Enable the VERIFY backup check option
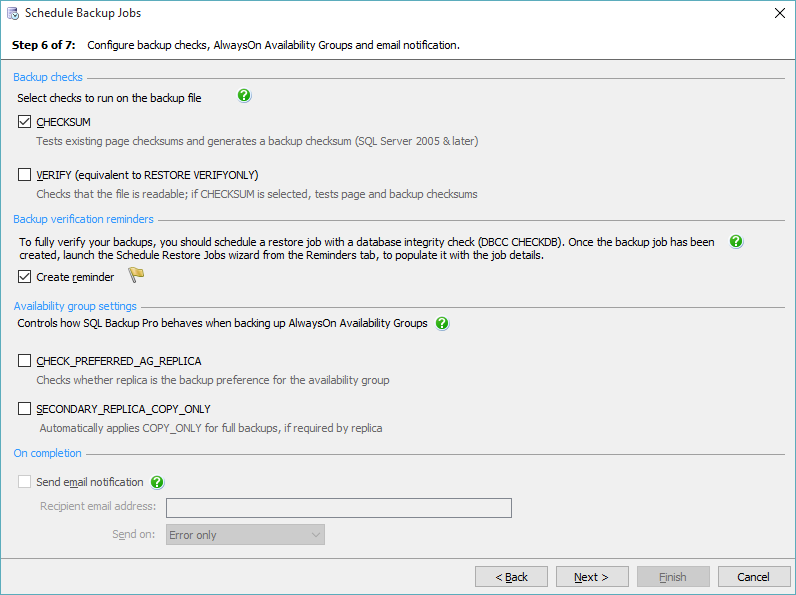 point(24,175)
